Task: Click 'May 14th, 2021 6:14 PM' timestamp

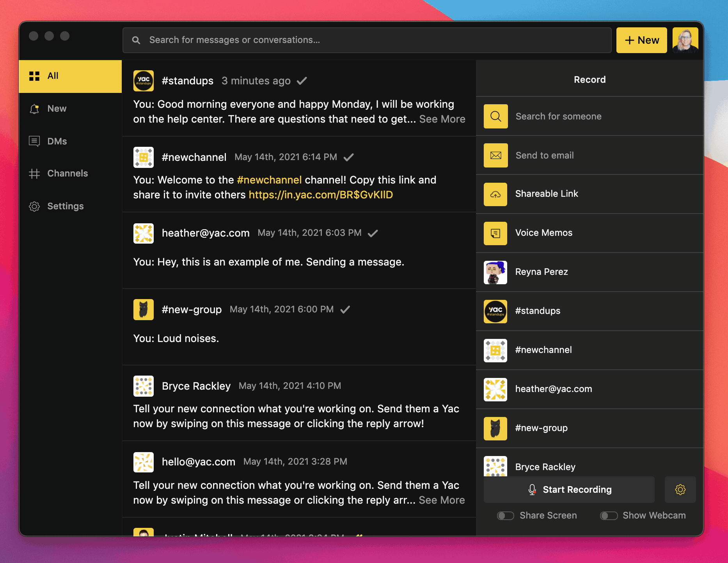Action: 286,157
